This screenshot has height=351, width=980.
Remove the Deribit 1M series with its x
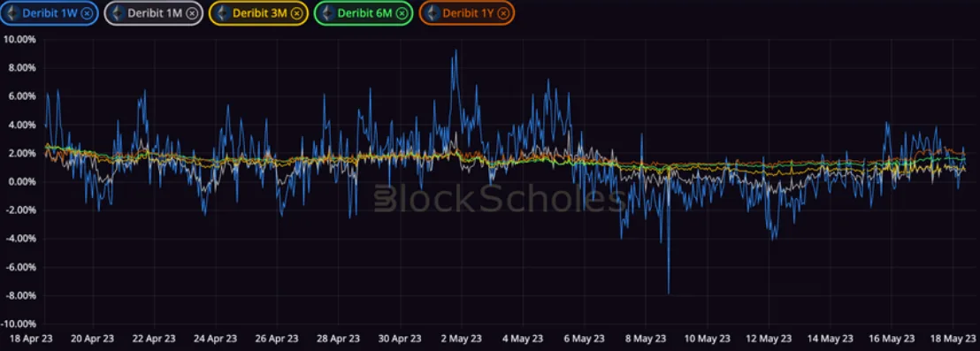192,12
